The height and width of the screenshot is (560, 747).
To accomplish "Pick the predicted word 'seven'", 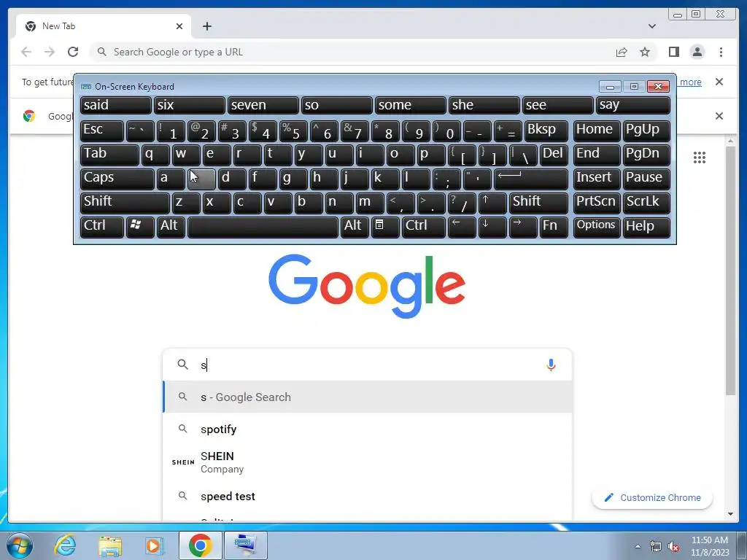I will [x=263, y=105].
